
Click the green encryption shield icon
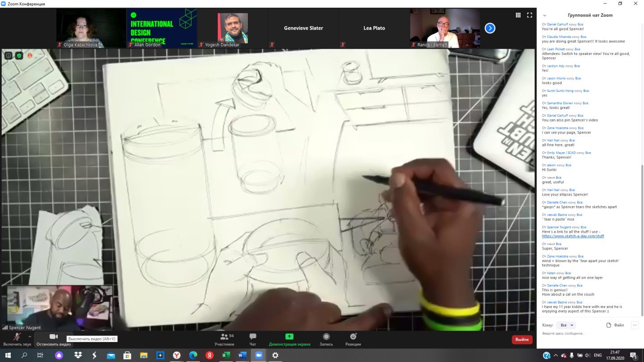coord(19,55)
